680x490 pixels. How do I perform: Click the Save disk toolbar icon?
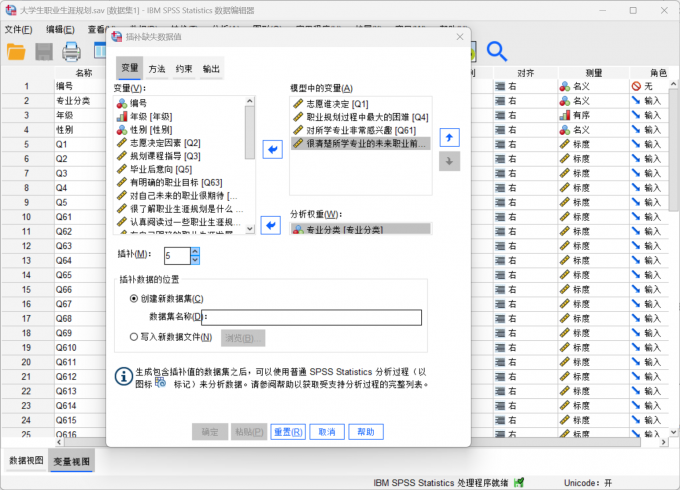[x=44, y=52]
